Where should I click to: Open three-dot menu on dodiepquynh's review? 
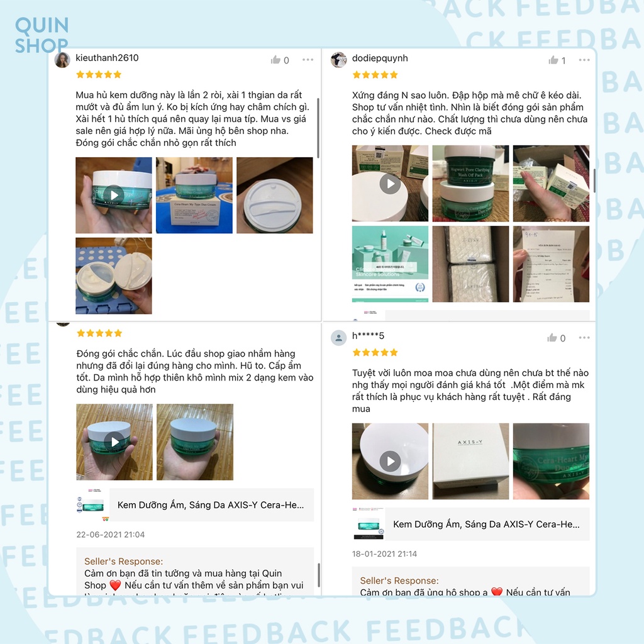pyautogui.click(x=584, y=60)
